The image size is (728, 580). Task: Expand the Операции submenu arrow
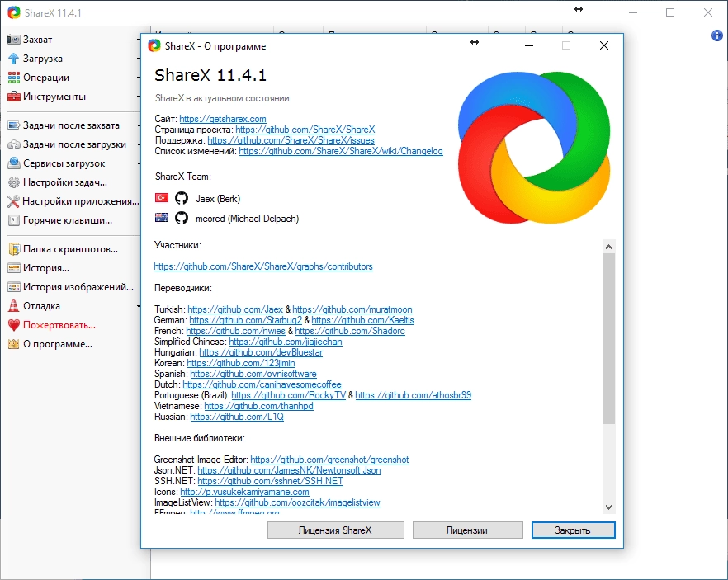[x=139, y=78]
